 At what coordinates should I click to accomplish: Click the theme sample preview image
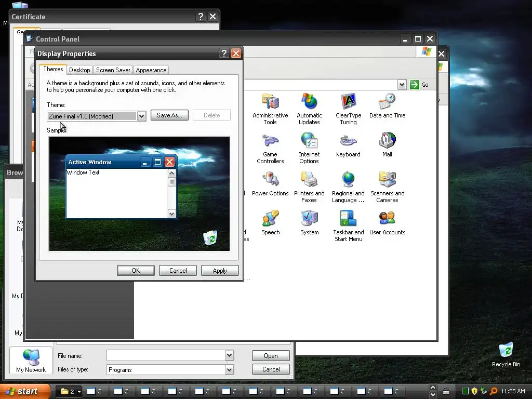(x=139, y=194)
